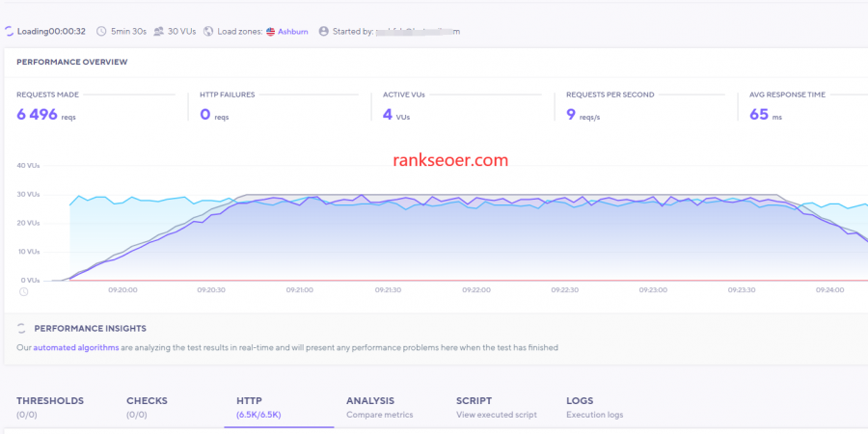
Task: Click the globe icon before Load zones
Action: click(208, 32)
